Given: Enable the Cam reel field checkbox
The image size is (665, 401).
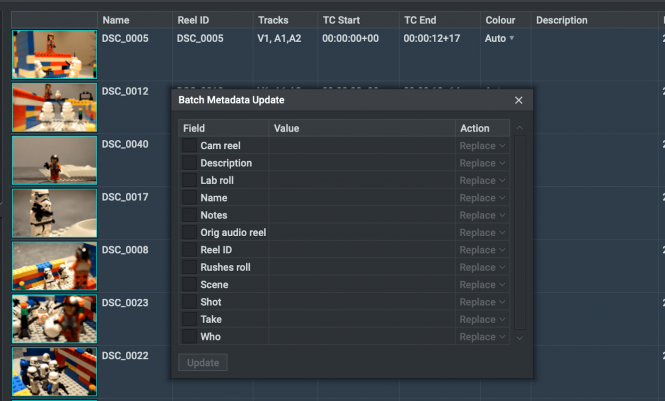Looking at the screenshot, I should 189,145.
